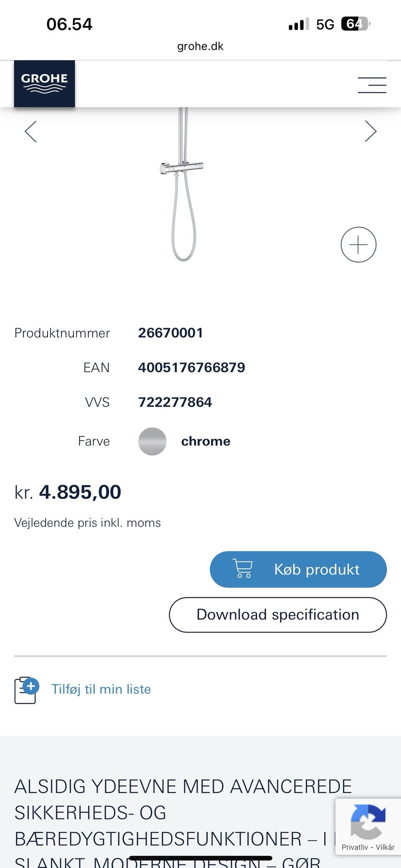Tap the battery status icon
The width and height of the screenshot is (401, 868).
(355, 24)
